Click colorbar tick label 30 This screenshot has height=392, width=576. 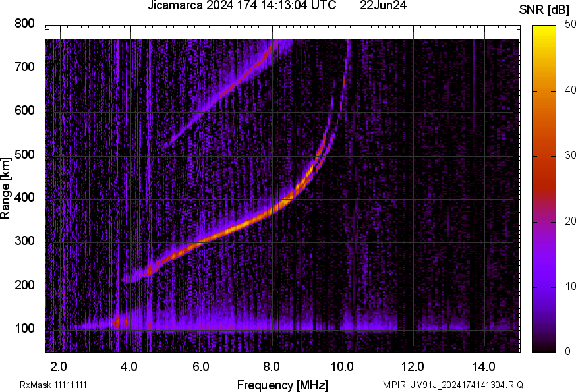pyautogui.click(x=571, y=155)
